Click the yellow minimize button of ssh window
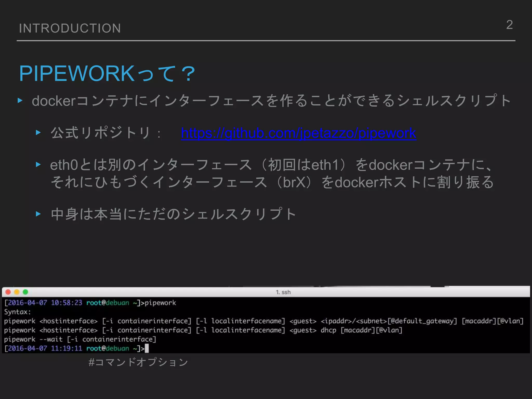Screen dimensions: 532x399 pos(17,292)
